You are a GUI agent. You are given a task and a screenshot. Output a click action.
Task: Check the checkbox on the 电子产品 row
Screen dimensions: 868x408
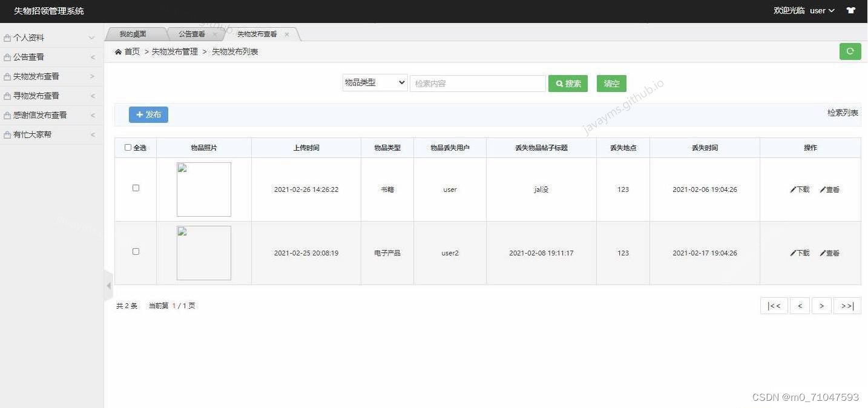coord(136,251)
